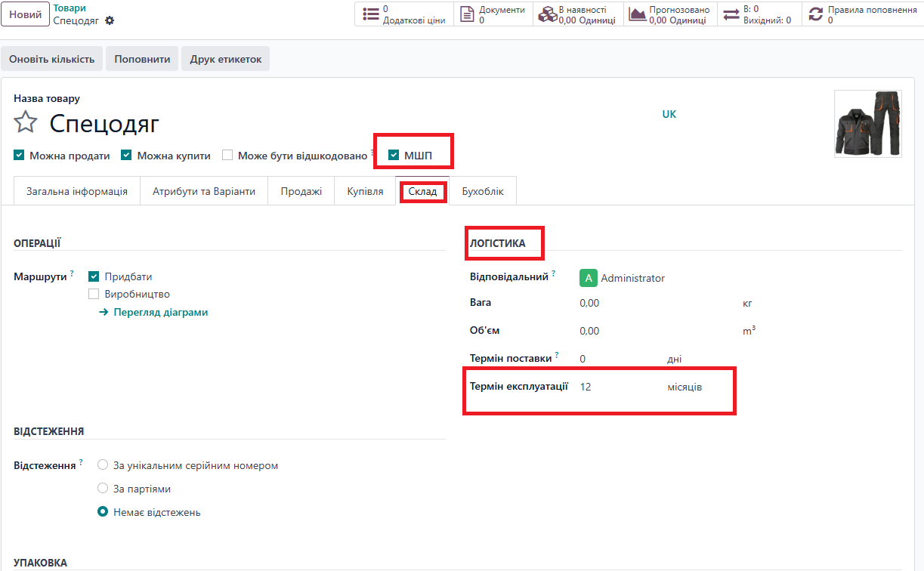
Task: Click the Administrator avatar icon
Action: pyautogui.click(x=589, y=278)
